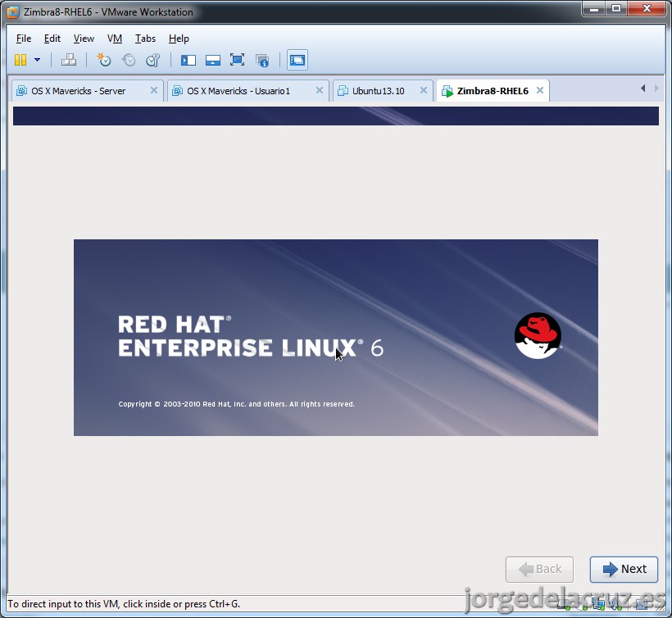This screenshot has height=618, width=672.
Task: Click the console view toolbar icon
Action: 297,60
